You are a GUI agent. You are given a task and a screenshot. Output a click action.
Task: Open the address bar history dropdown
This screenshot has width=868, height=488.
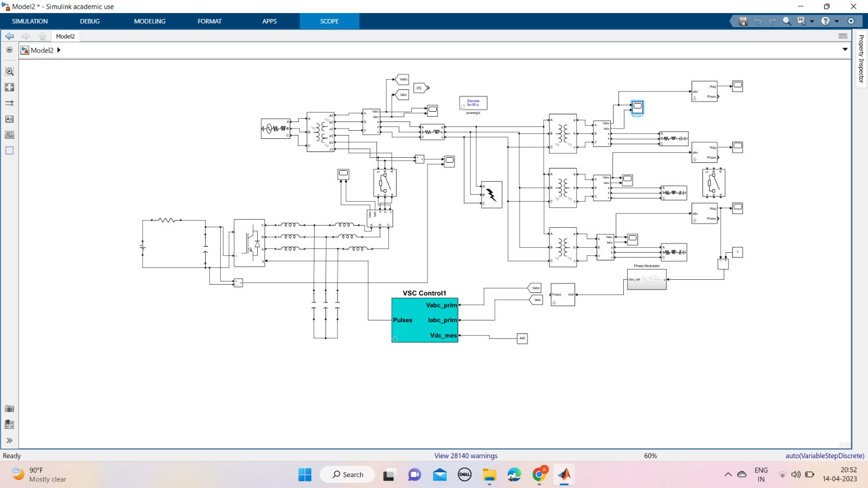(845, 49)
